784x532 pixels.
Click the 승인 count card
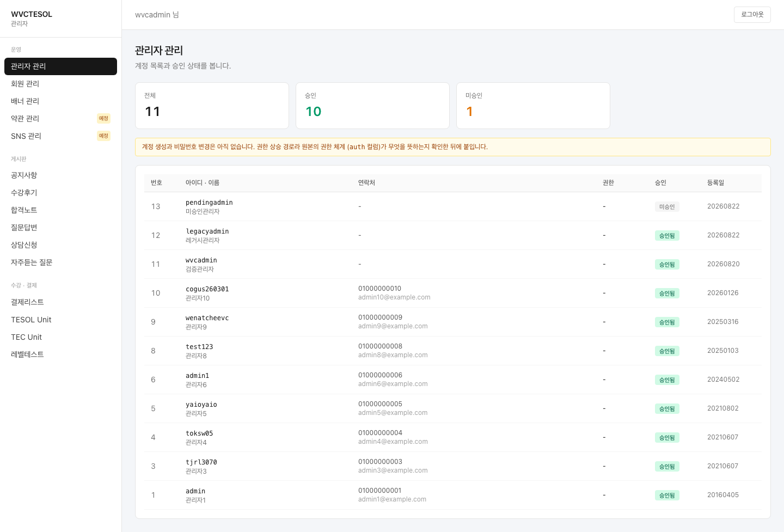372,106
